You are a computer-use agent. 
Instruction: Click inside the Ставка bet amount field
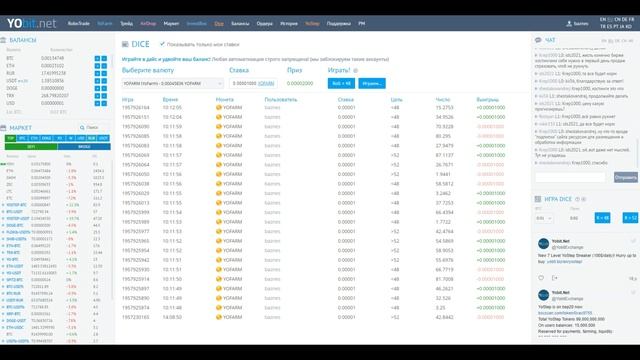253,83
